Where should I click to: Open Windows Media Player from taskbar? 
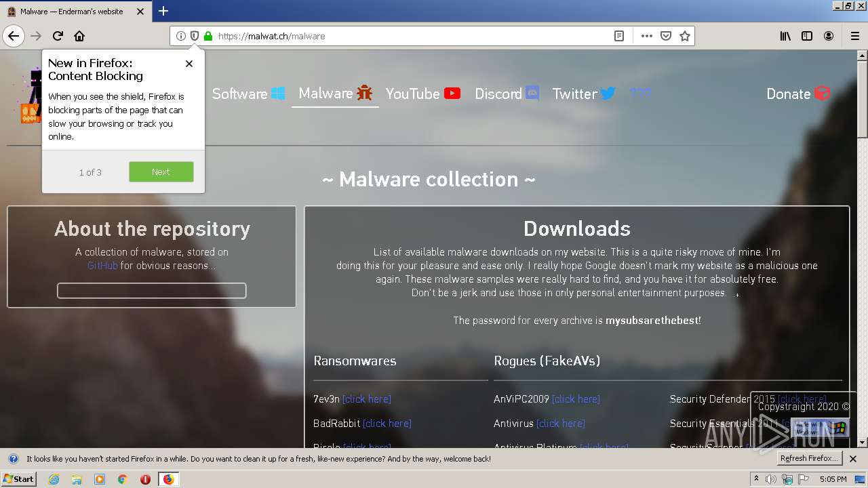100,479
